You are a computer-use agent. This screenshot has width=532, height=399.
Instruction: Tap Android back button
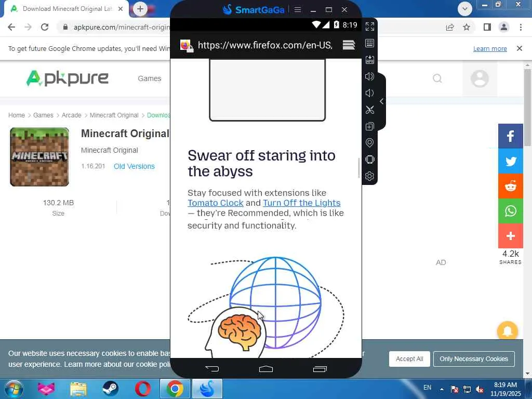pos(212,369)
